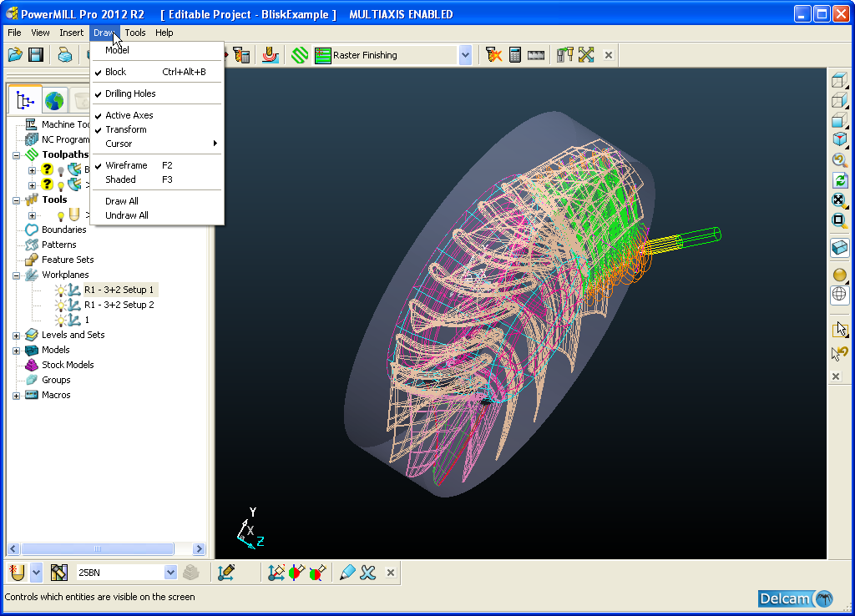855x616 pixels.
Task: Click right arrow of explorer horizontal scrollbar
Action: [x=200, y=549]
